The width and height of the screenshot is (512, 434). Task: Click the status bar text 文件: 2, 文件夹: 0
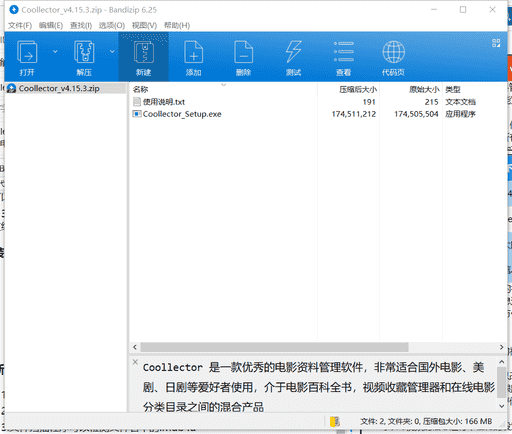(390, 421)
